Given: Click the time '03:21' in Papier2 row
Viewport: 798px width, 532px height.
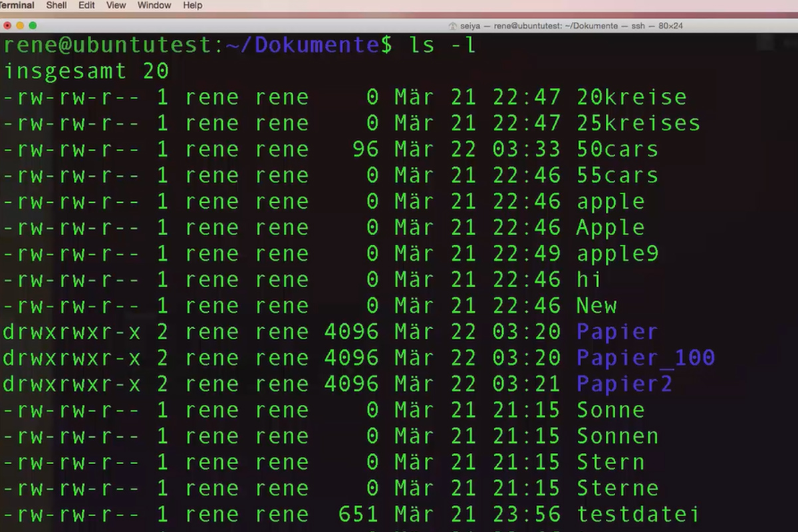Looking at the screenshot, I should tap(527, 384).
